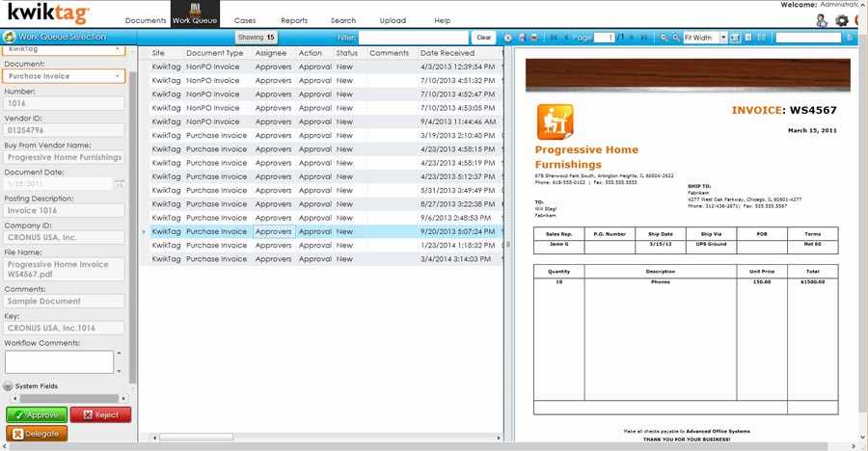
Task: Click the Comments field showing Sample Document
Action: pyautogui.click(x=65, y=301)
